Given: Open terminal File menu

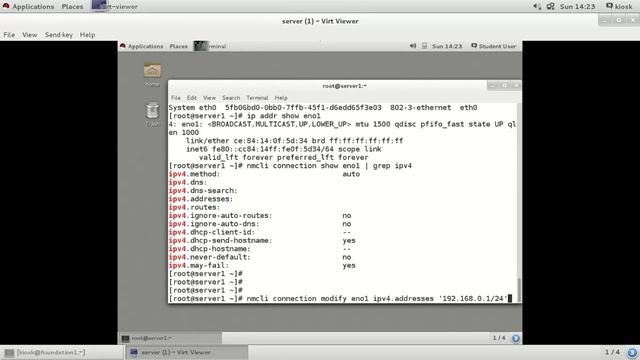Looking at the screenshot, I should pyautogui.click(x=176, y=98).
